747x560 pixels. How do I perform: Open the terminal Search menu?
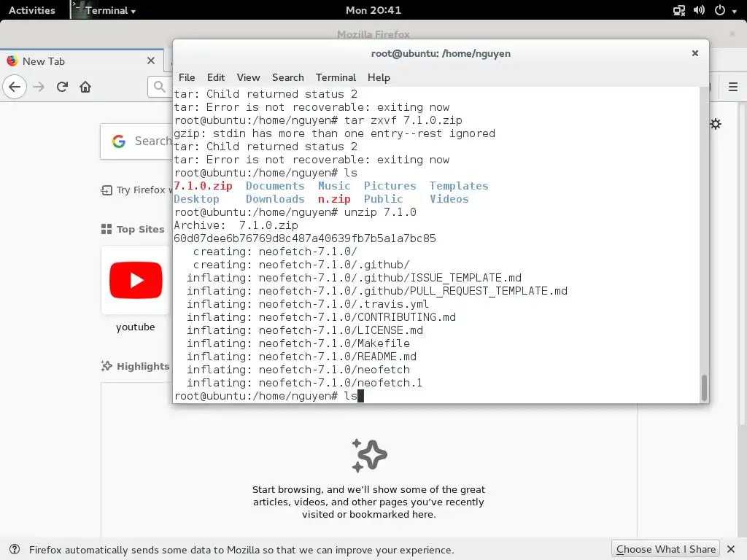click(287, 77)
